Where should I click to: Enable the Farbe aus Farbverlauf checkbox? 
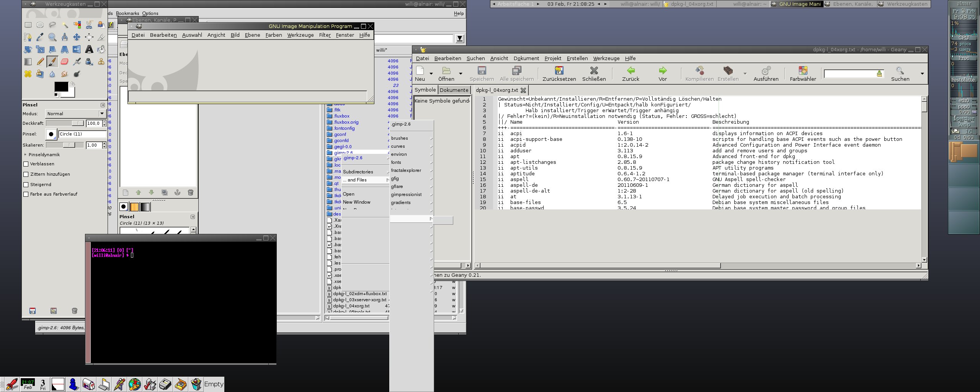pos(26,194)
